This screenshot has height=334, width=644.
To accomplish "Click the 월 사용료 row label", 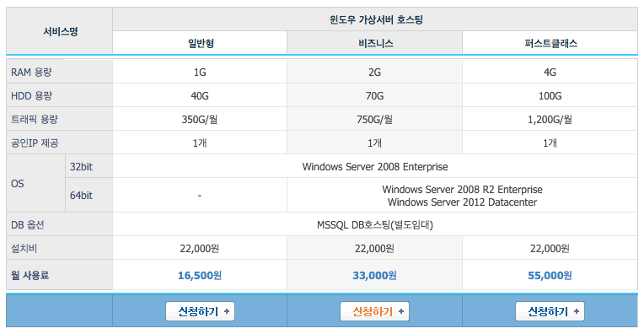I will [x=30, y=275].
